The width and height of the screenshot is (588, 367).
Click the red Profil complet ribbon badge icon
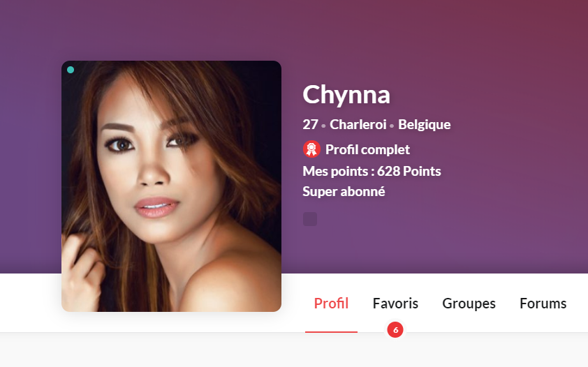[311, 149]
